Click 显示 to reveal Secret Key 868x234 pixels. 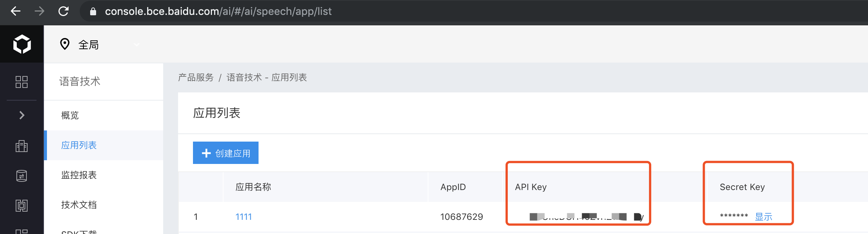[x=763, y=216]
